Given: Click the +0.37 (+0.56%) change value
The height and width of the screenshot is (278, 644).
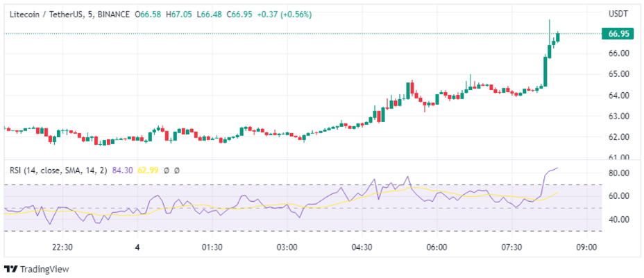Looking at the screenshot, I should point(285,15).
